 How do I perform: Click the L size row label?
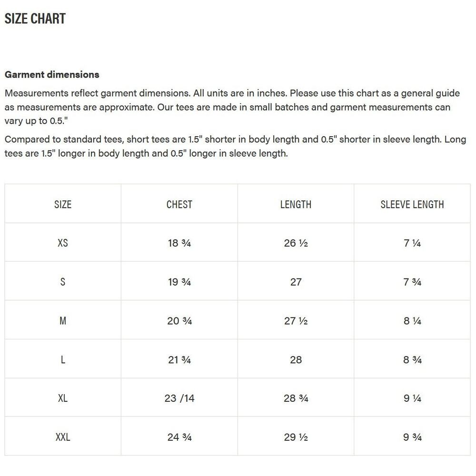(63, 360)
